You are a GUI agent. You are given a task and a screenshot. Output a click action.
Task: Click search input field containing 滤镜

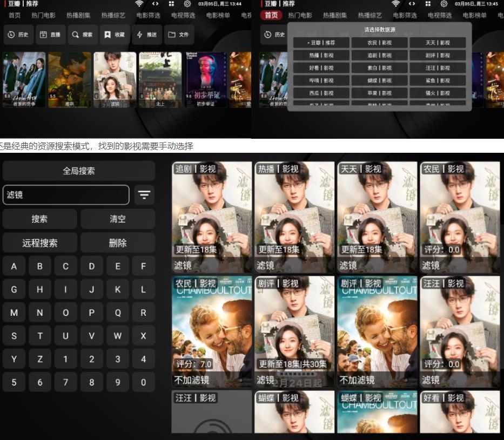click(x=66, y=195)
